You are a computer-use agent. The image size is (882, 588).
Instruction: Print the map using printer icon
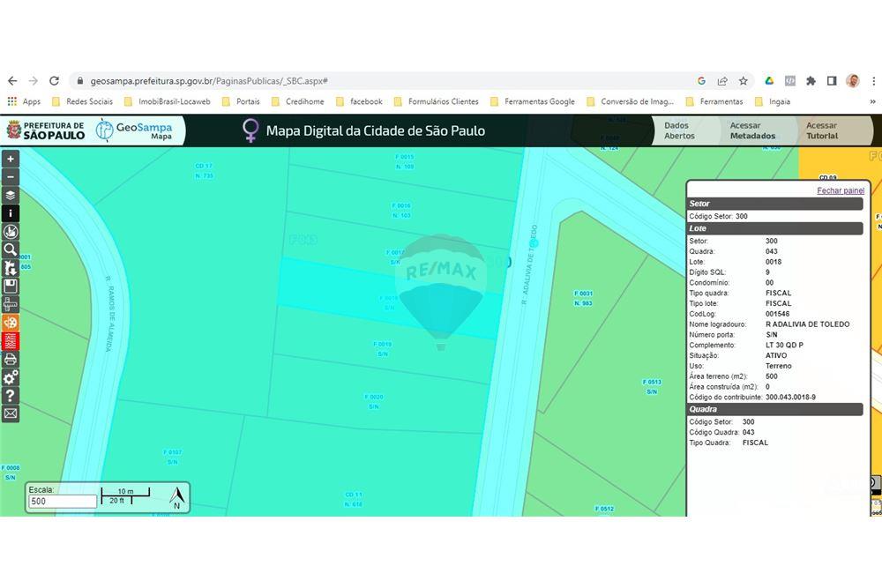tap(11, 359)
